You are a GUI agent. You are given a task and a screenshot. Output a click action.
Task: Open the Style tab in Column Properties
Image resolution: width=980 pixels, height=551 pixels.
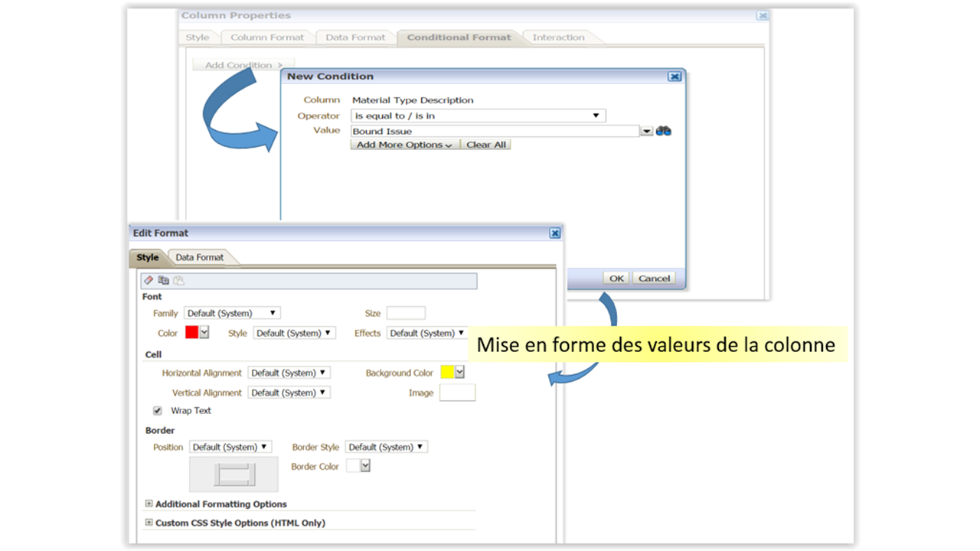pos(198,37)
